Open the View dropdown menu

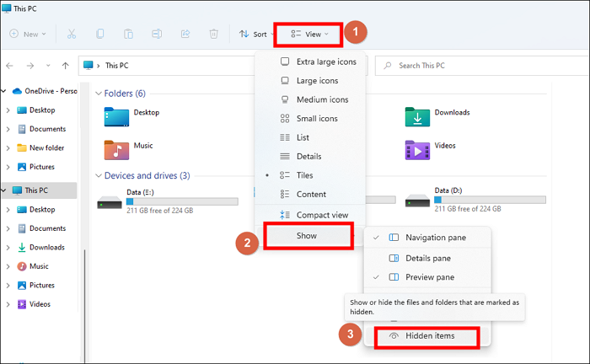[310, 34]
